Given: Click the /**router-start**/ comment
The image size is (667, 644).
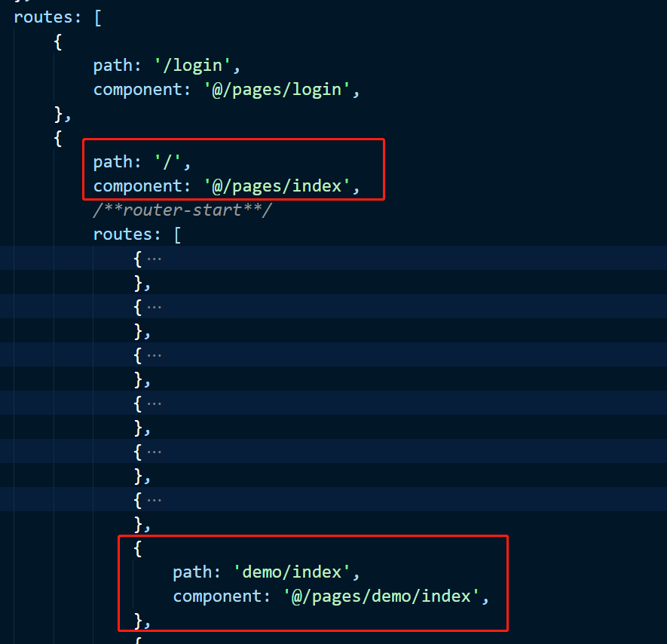Looking at the screenshot, I should (182, 210).
